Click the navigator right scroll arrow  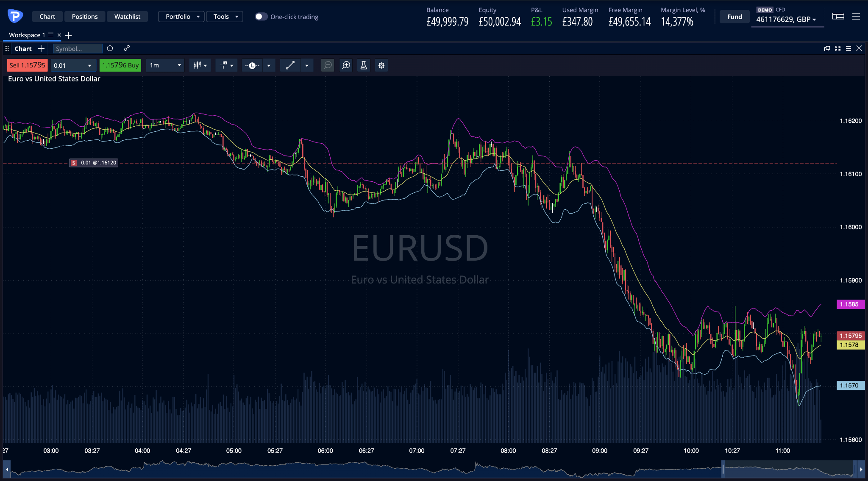tap(861, 469)
